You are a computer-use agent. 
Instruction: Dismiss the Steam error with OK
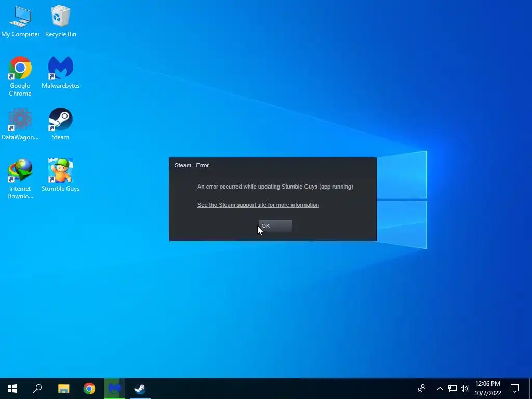(275, 226)
